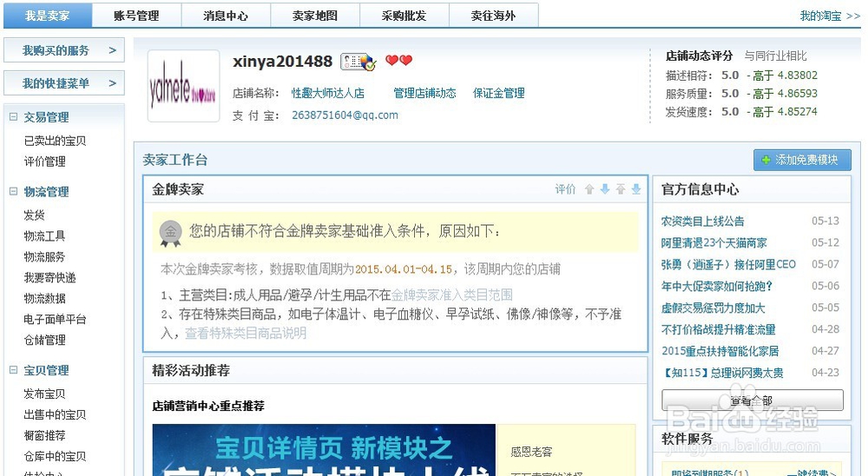Follow the 我的淘宝 >> link

pyautogui.click(x=830, y=17)
